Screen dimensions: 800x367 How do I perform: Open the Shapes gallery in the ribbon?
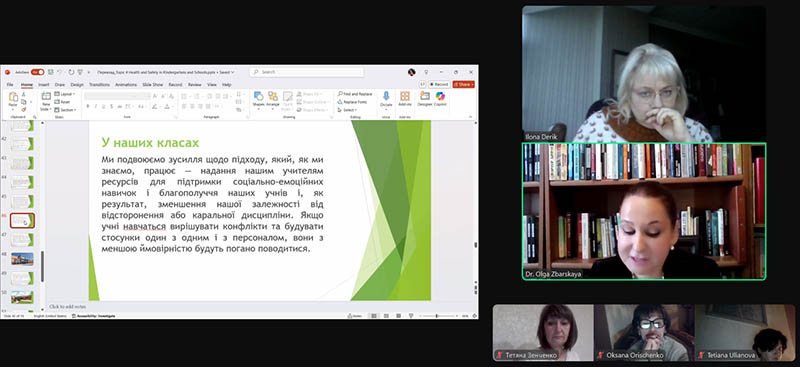pyautogui.click(x=258, y=99)
